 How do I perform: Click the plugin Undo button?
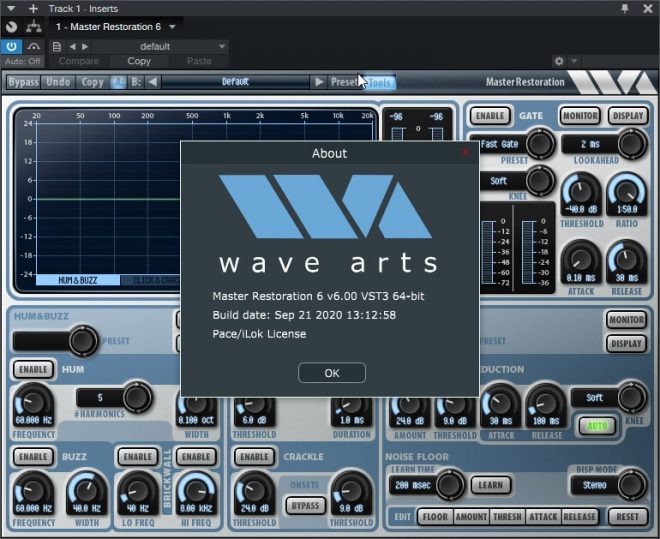(x=58, y=82)
